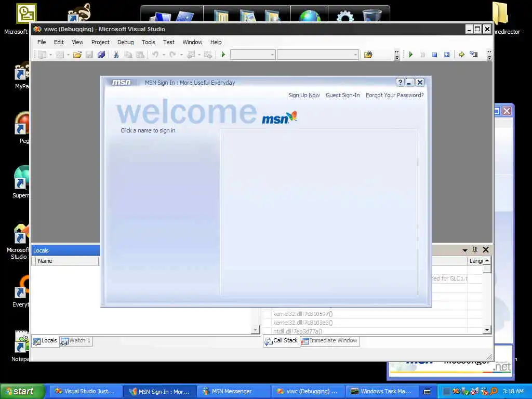Image resolution: width=532 pixels, height=399 pixels.
Task: Click Sign Up Now link in MSN window
Action: pyautogui.click(x=304, y=96)
